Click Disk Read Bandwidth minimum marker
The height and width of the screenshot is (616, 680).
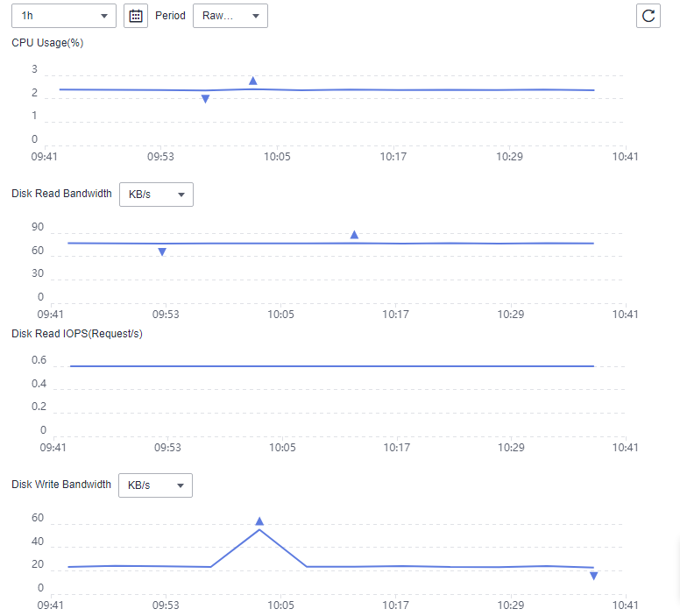coord(162,252)
